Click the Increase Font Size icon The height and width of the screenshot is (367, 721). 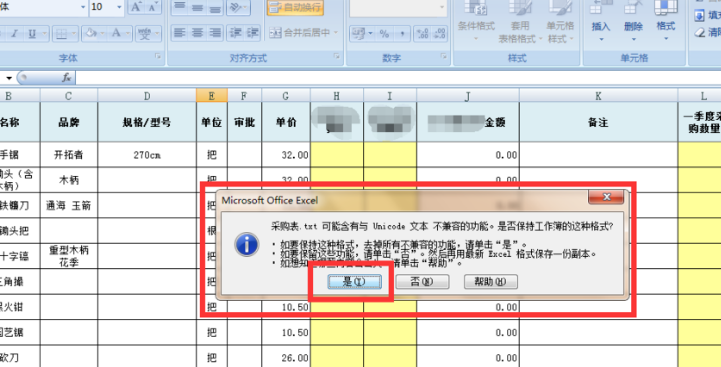click(x=135, y=7)
